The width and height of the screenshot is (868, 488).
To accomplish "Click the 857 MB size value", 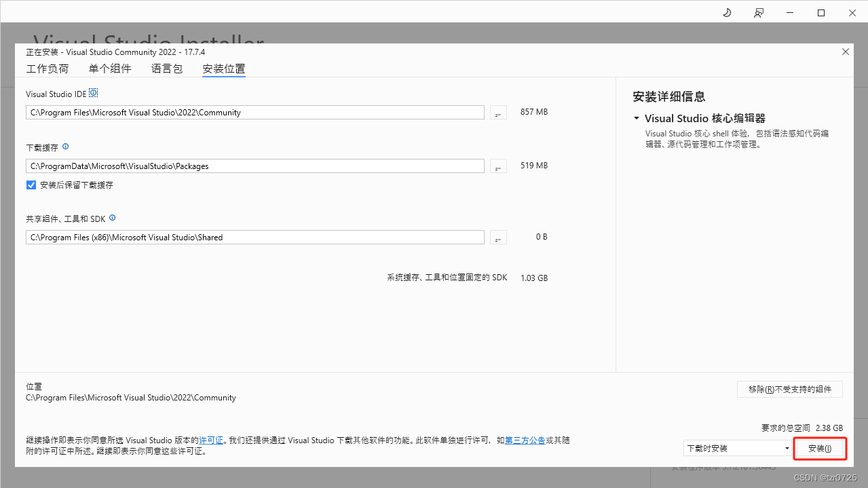I will click(534, 112).
